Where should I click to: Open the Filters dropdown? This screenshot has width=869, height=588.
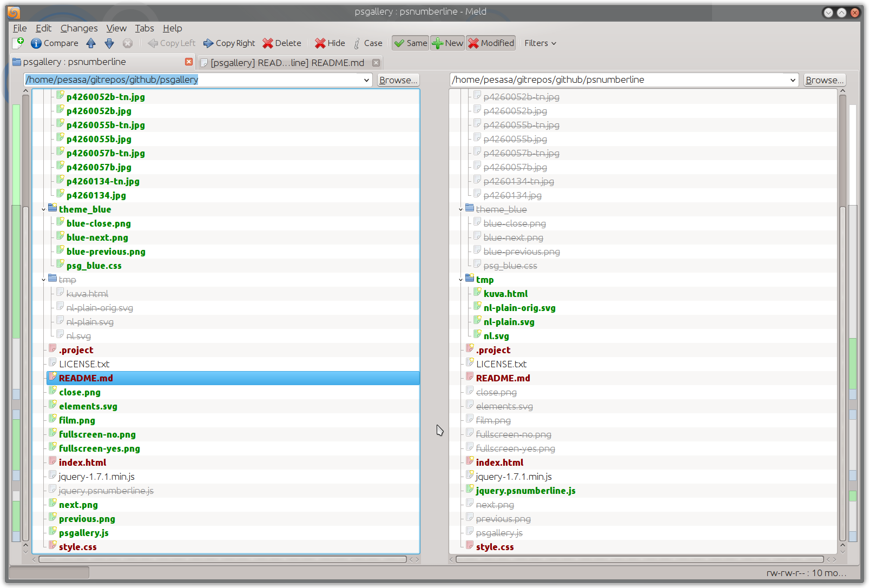540,43
